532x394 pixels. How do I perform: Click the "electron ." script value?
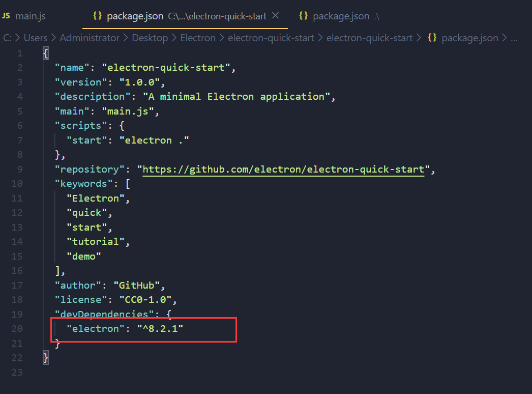154,140
